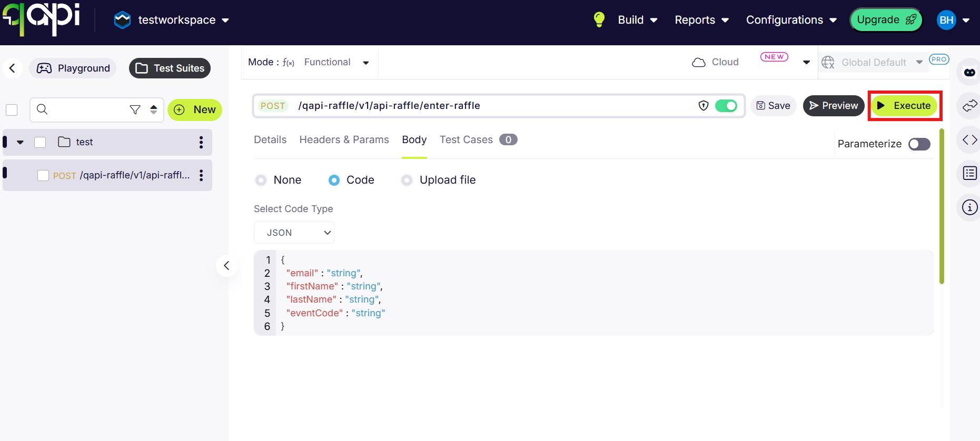Toggle the green switch in URL bar

click(726, 106)
